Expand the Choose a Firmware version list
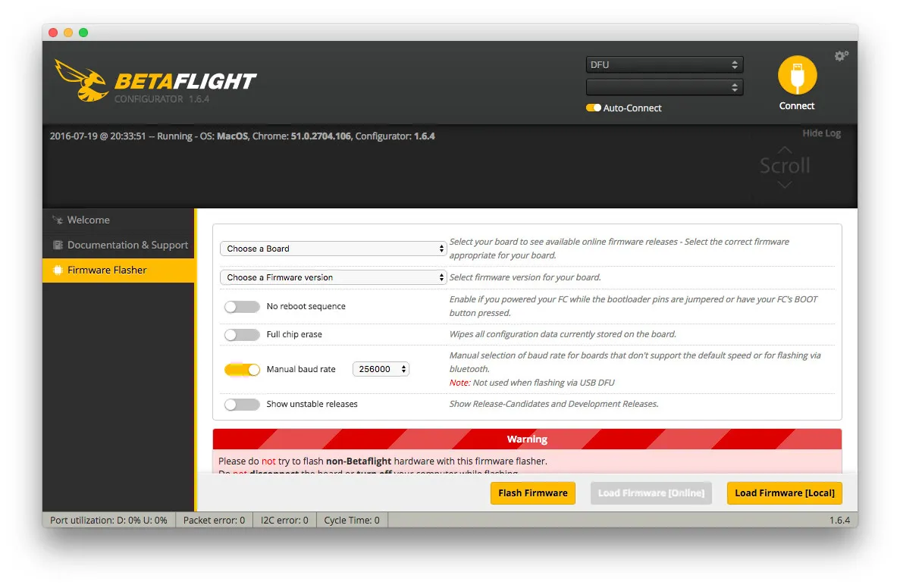The height and width of the screenshot is (588, 900). coord(334,277)
